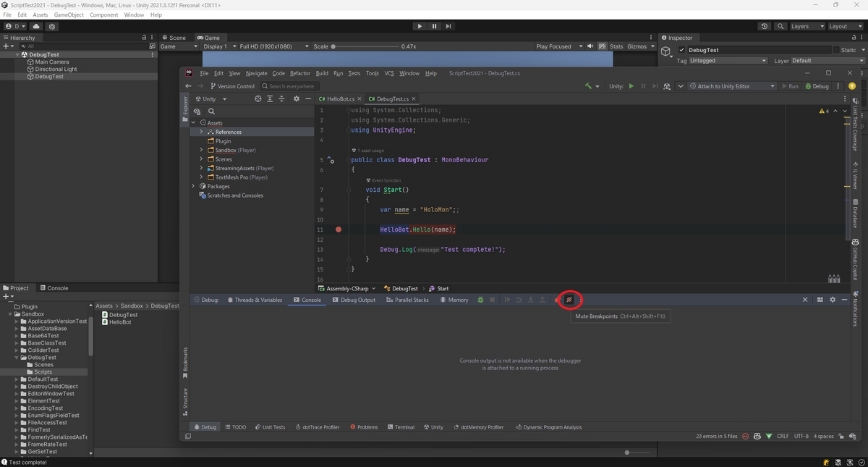
Task: Click the green debug bug rerun icon
Action: tap(480, 300)
